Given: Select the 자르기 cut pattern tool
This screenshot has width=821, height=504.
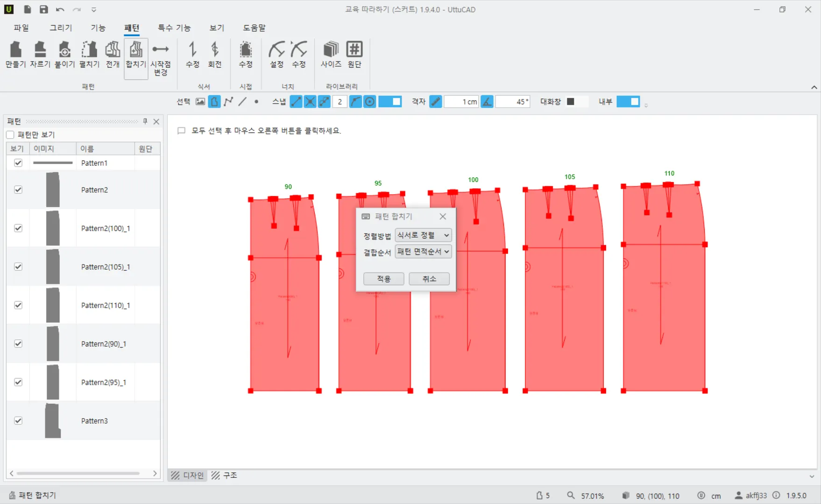Looking at the screenshot, I should click(x=40, y=55).
